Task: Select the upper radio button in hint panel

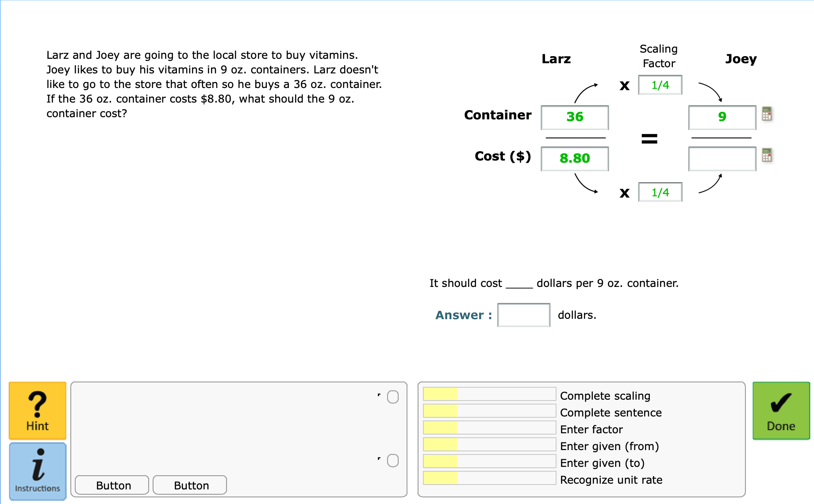Action: [x=393, y=397]
